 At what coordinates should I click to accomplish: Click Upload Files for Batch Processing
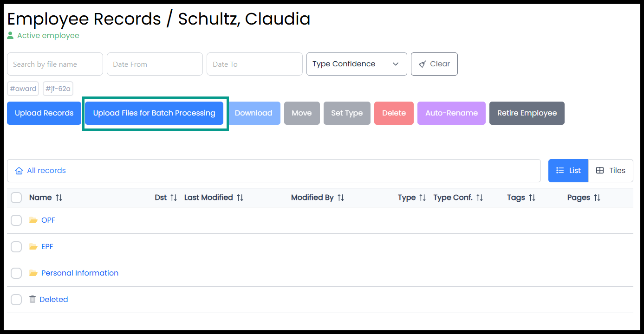(x=154, y=113)
